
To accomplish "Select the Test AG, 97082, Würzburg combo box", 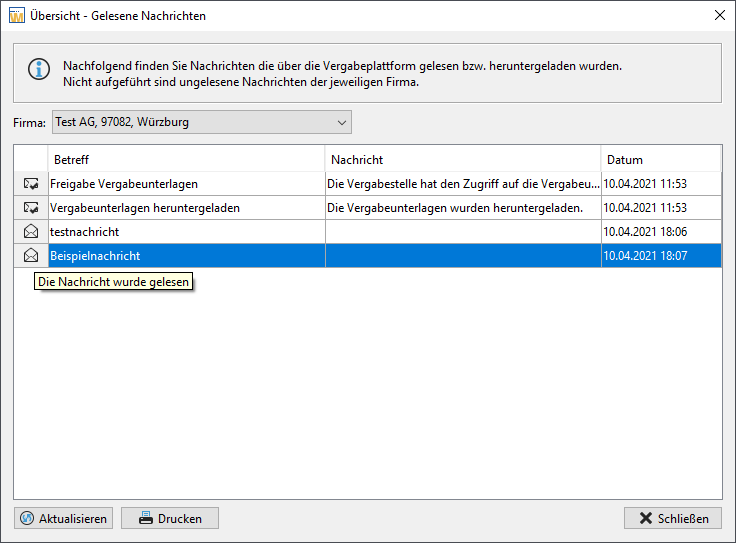I will tap(202, 122).
